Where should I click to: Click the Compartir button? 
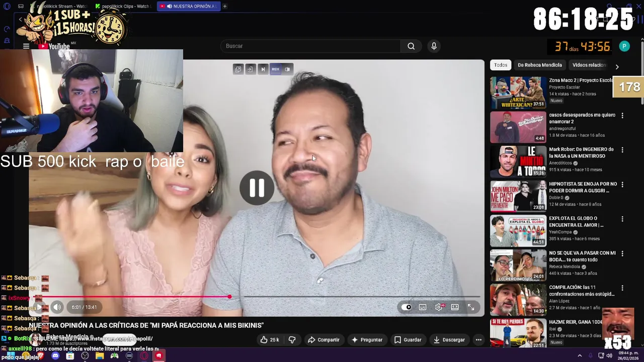pos(324,340)
